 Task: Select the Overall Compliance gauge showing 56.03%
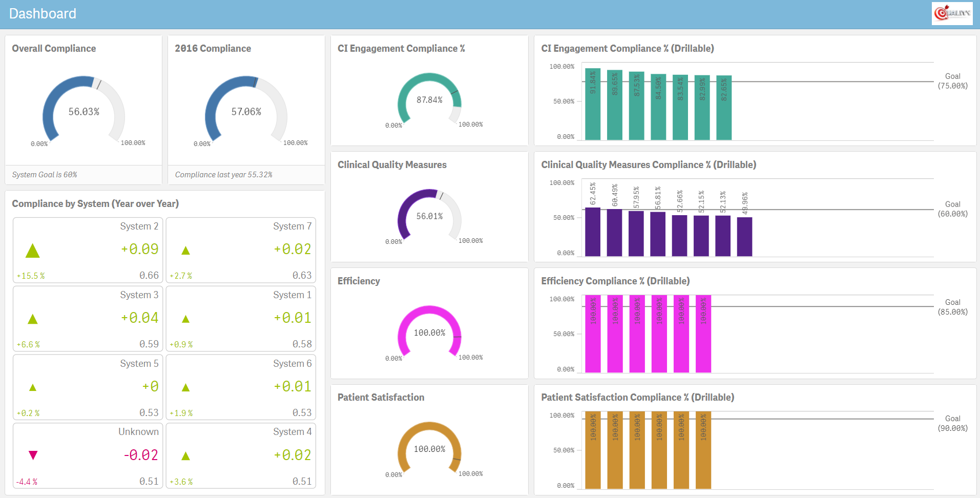click(84, 109)
